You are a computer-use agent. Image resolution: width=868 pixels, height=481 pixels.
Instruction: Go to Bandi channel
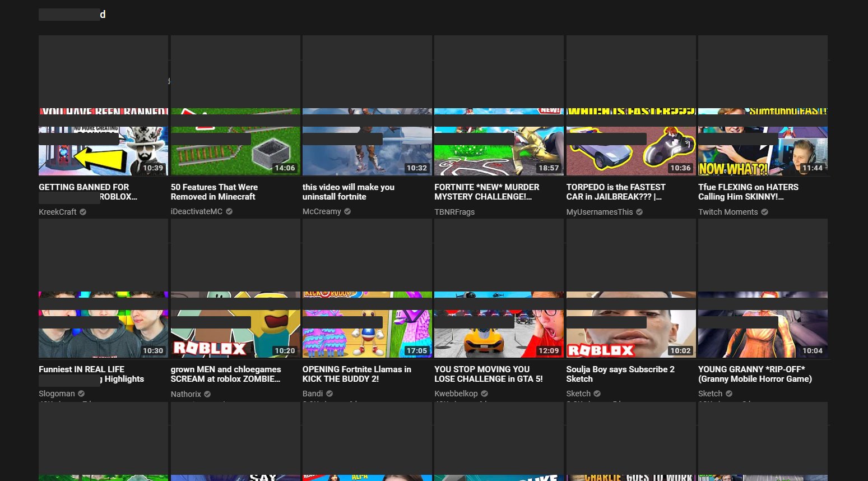click(313, 394)
